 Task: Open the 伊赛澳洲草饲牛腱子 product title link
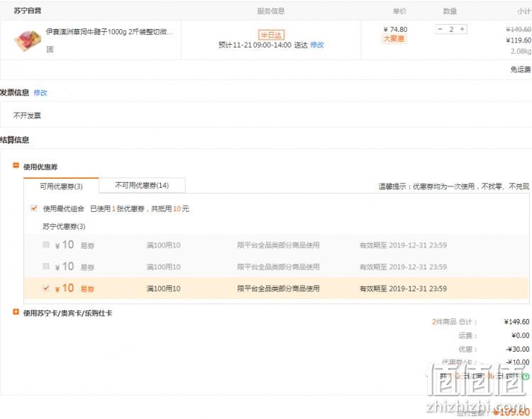[x=109, y=32]
